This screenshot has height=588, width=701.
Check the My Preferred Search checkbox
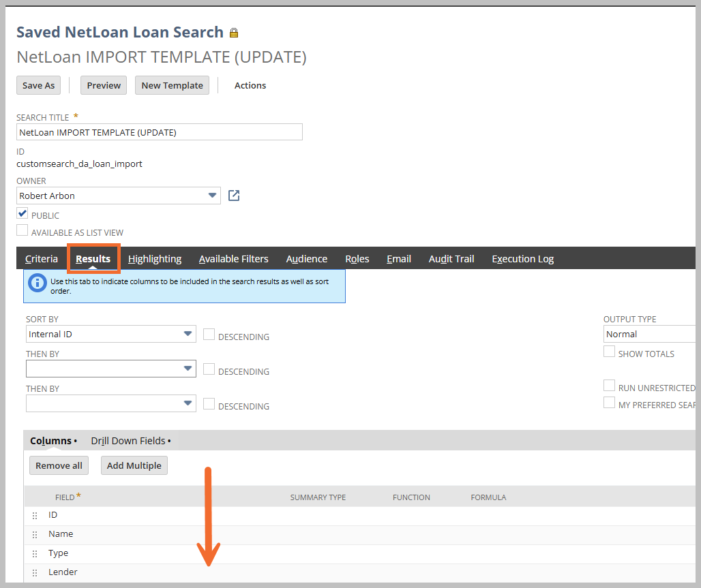tap(609, 403)
